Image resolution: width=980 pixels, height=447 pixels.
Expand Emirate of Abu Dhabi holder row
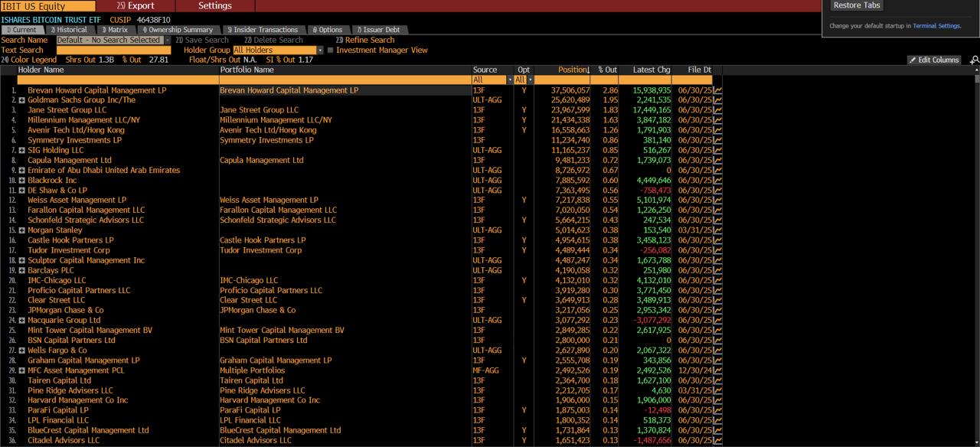pyautogui.click(x=22, y=170)
